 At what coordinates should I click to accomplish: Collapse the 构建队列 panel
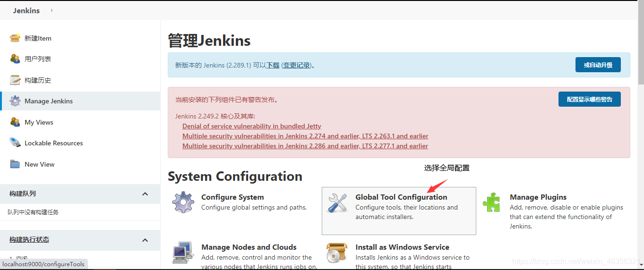point(145,194)
